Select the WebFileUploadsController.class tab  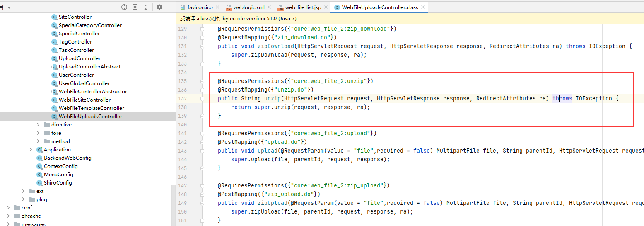[379, 7]
